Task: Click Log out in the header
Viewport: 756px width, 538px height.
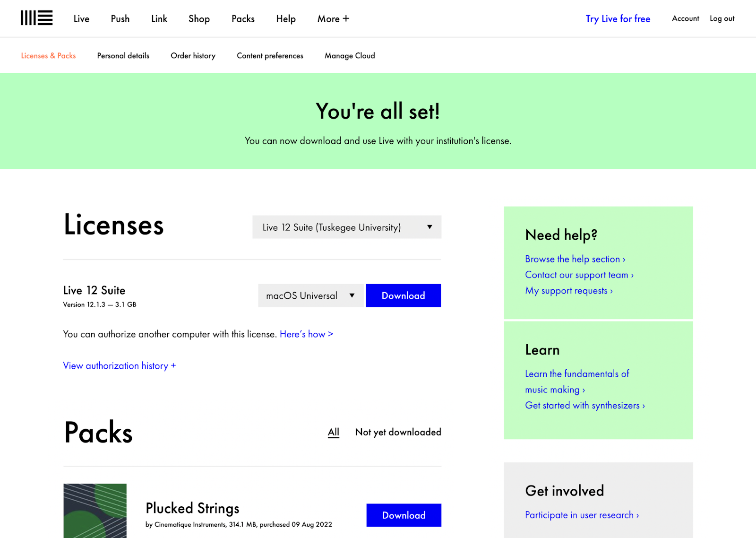Action: tap(722, 18)
